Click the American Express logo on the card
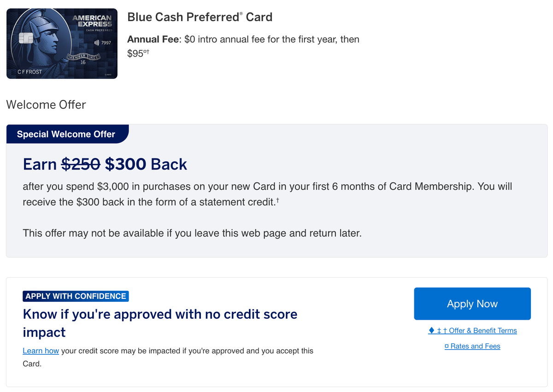The image size is (553, 392). pyautogui.click(x=92, y=21)
